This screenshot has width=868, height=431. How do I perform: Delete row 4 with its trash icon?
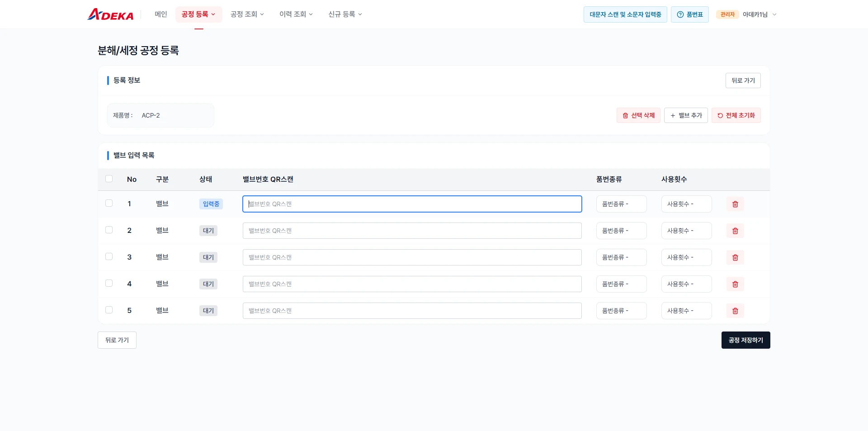tap(735, 284)
